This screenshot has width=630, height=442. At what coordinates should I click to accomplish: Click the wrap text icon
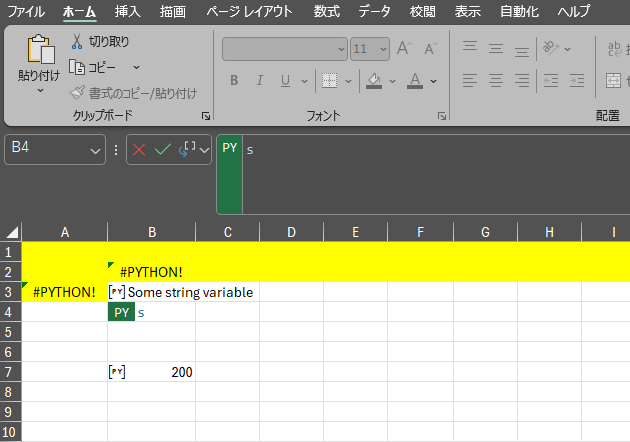pos(614,49)
